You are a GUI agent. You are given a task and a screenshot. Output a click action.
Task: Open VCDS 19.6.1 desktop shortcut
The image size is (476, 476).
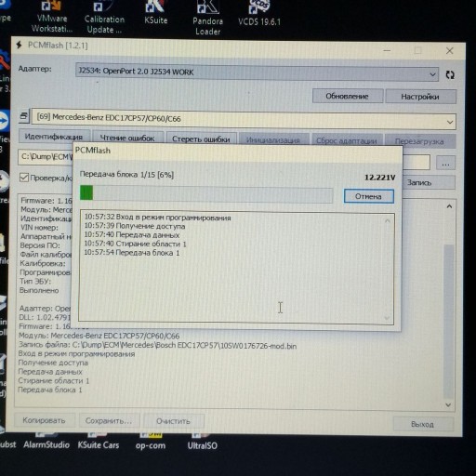pyautogui.click(x=259, y=14)
